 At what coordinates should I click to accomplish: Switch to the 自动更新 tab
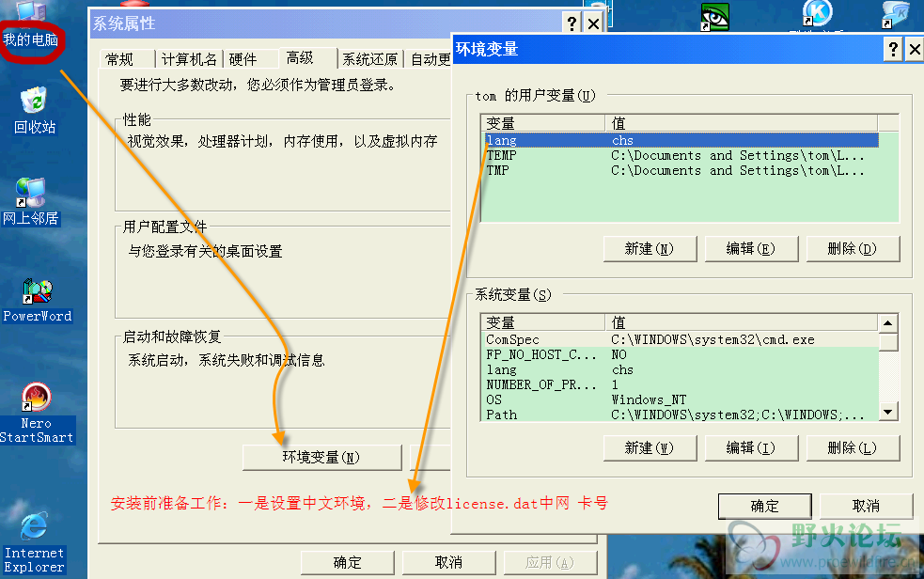tap(431, 59)
